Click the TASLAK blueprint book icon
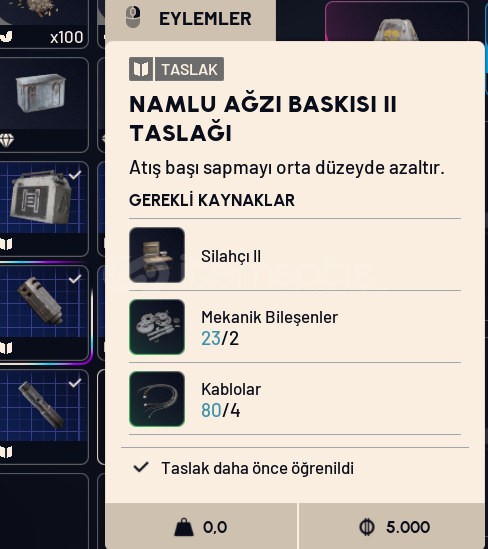Image resolution: width=488 pixels, height=549 pixels. pos(141,69)
